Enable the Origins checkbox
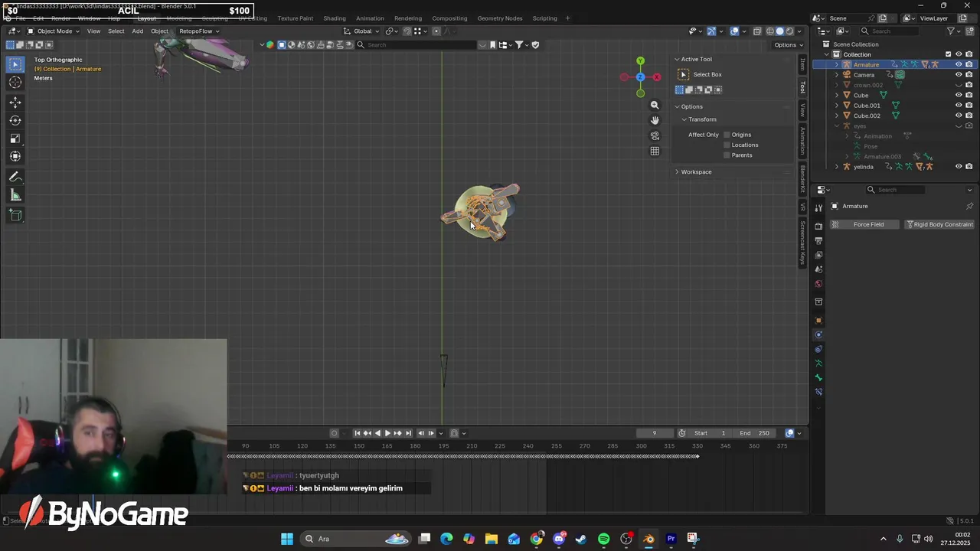 (x=727, y=135)
